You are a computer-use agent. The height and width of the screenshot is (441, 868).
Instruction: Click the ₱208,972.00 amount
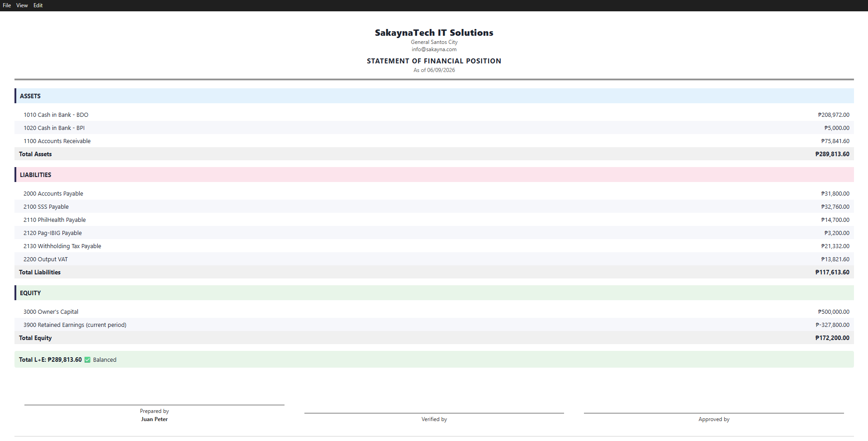[x=834, y=115]
